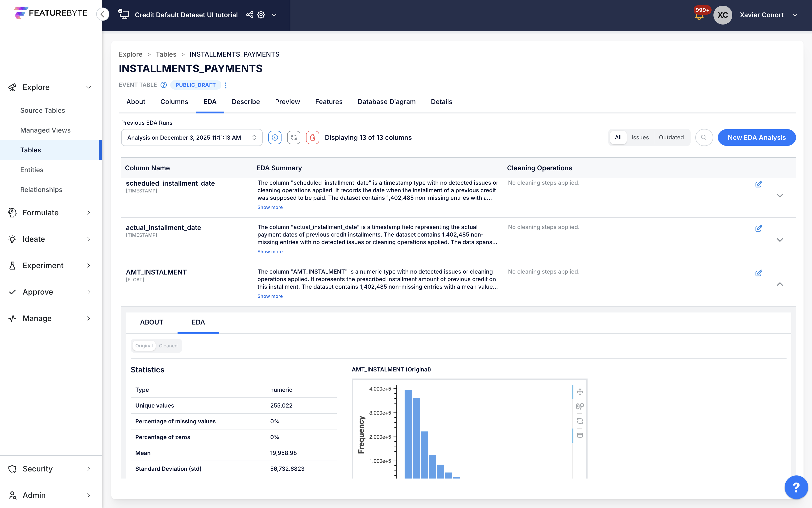Viewport: 812px width, 508px height.
Task: Click the New EDA Analysis button
Action: (x=756, y=137)
